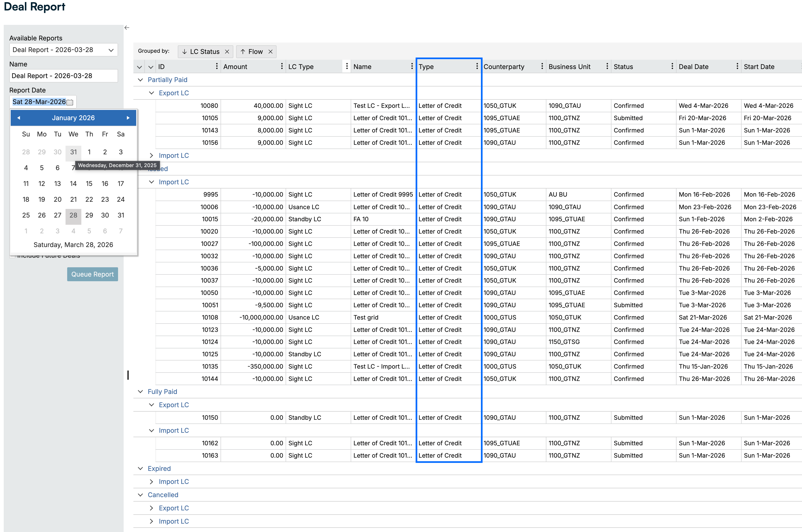Collapse Import LC under Fully Paid
This screenshot has height=532, width=802.
[152, 431]
